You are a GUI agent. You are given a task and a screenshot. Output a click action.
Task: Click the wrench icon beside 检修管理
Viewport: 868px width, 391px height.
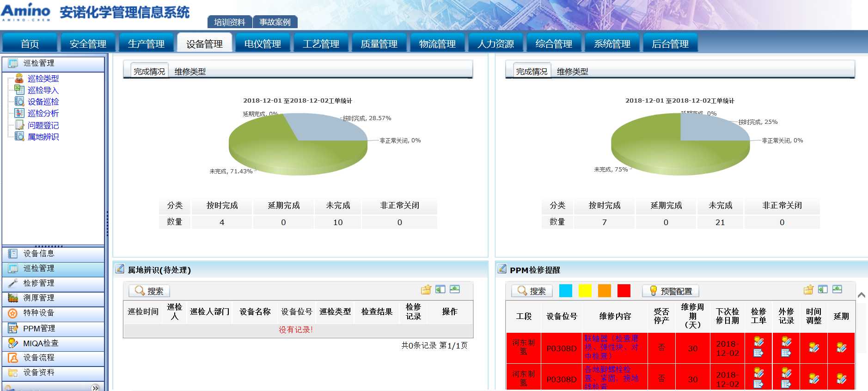(13, 283)
